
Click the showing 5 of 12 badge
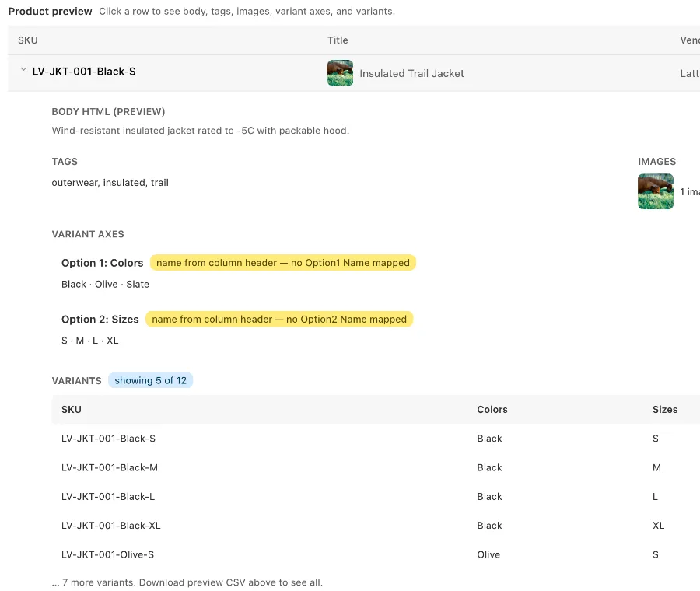[150, 380]
